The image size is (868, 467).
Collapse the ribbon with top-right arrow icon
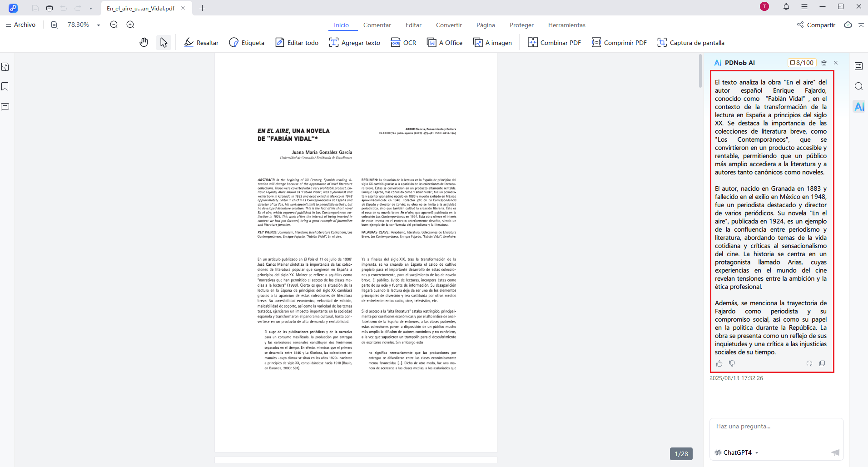(x=861, y=25)
